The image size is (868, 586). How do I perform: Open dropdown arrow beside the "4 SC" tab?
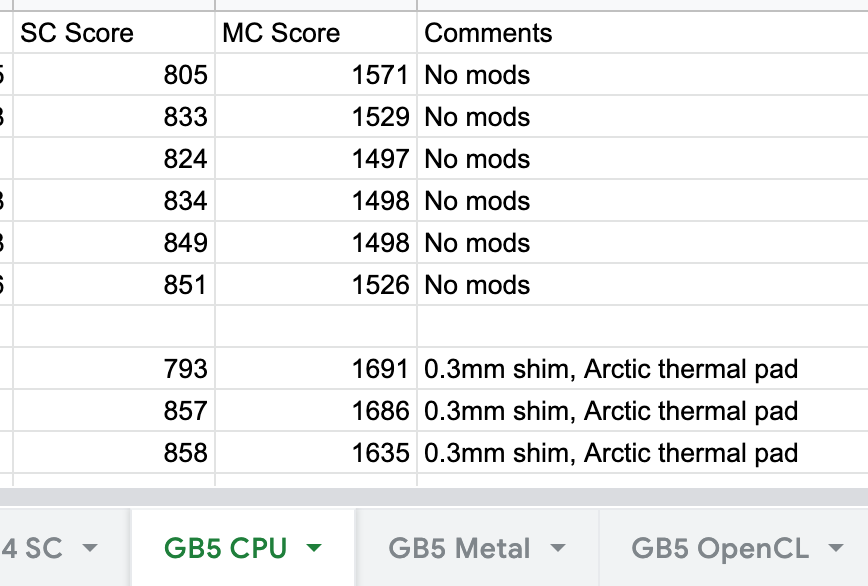pos(90,548)
